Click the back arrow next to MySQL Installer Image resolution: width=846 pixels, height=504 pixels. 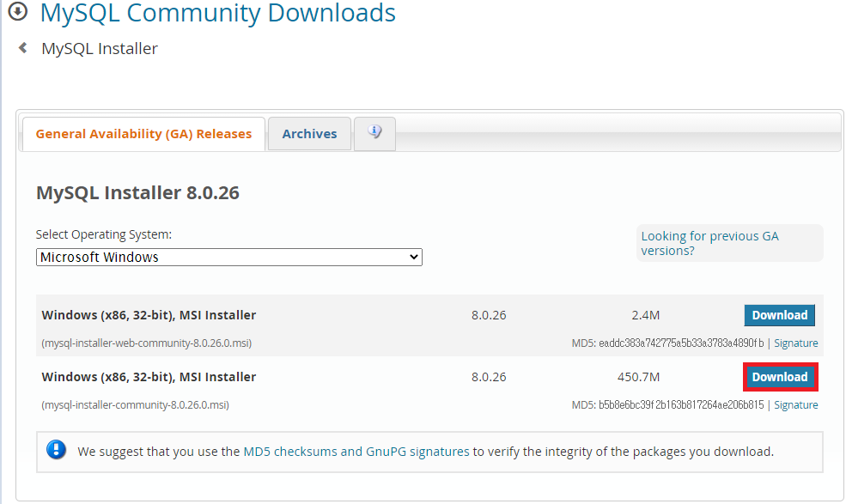coord(22,48)
